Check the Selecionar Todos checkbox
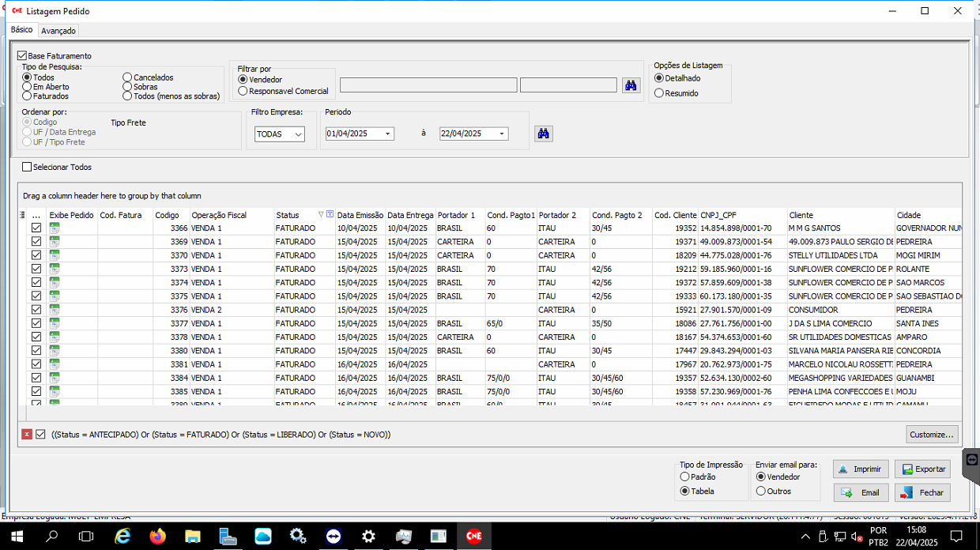This screenshot has width=980, height=550. pos(28,168)
